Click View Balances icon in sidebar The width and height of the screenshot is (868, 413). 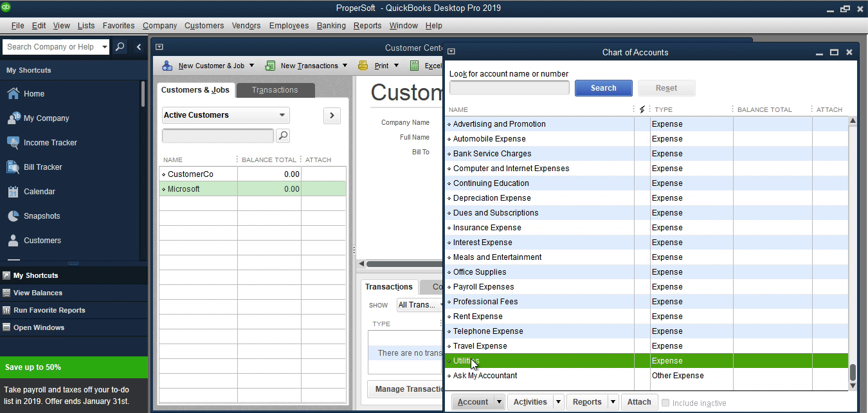[x=6, y=293]
